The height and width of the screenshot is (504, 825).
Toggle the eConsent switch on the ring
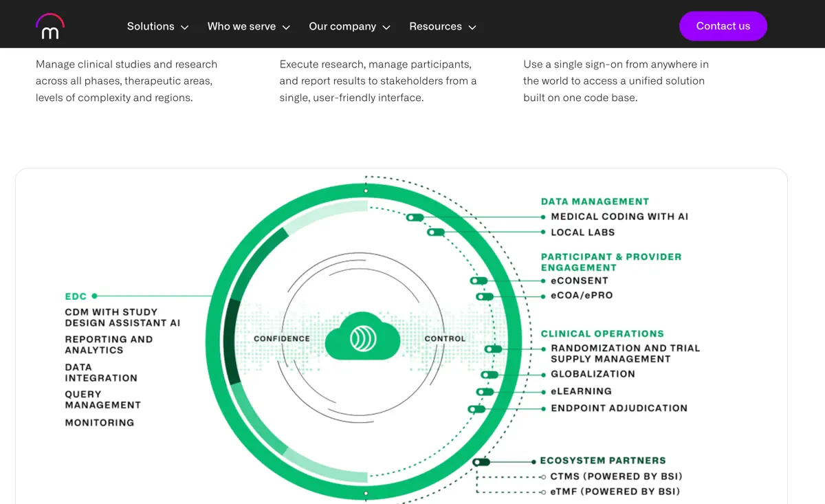[478, 281]
